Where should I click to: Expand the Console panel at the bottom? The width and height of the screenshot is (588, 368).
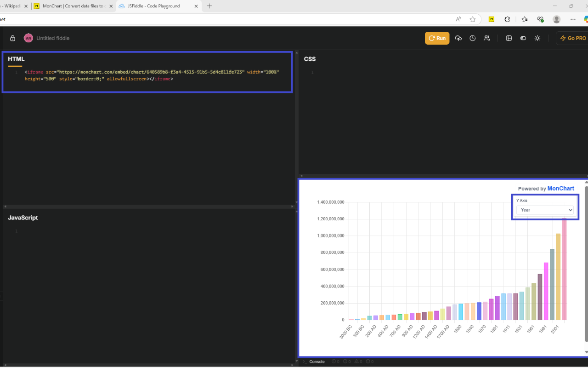coord(318,362)
